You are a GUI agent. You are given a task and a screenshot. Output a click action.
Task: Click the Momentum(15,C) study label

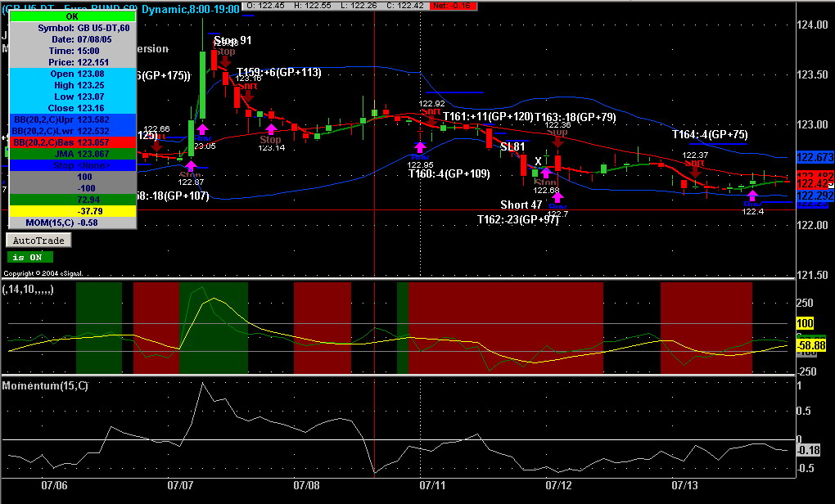[45, 385]
